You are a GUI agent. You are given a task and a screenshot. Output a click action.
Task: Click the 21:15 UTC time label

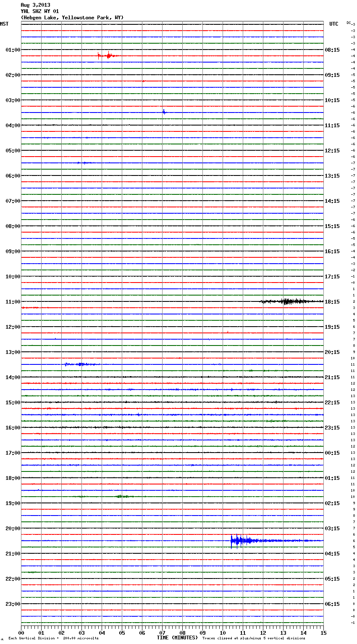332,377
